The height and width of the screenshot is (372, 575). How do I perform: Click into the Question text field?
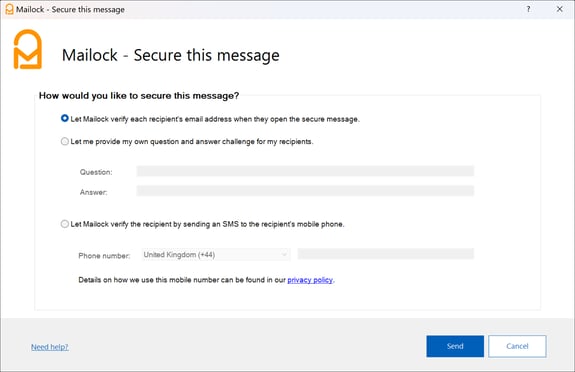click(x=305, y=171)
